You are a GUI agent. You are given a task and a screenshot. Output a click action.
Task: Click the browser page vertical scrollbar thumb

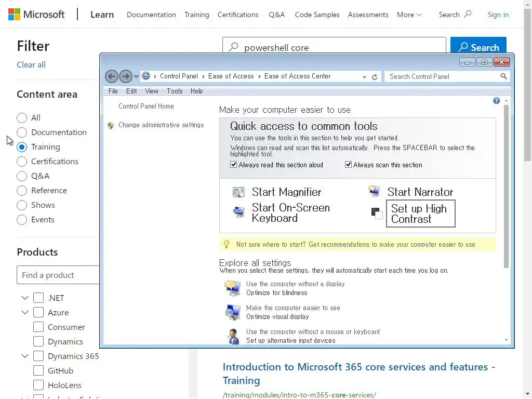pos(527,85)
